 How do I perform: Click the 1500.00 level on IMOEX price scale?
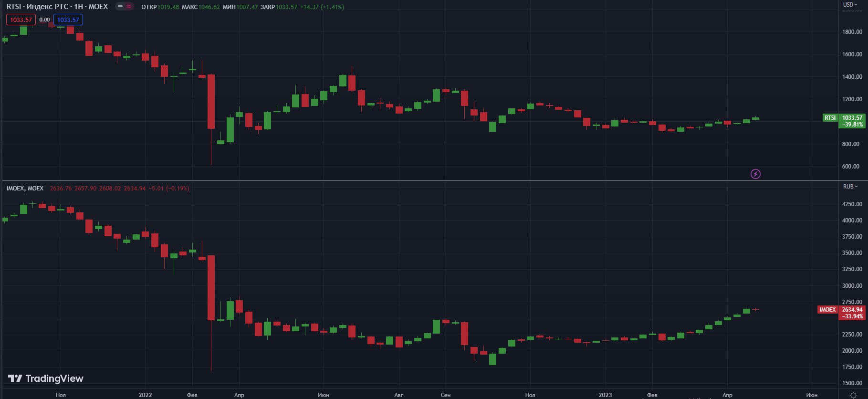[x=852, y=383]
